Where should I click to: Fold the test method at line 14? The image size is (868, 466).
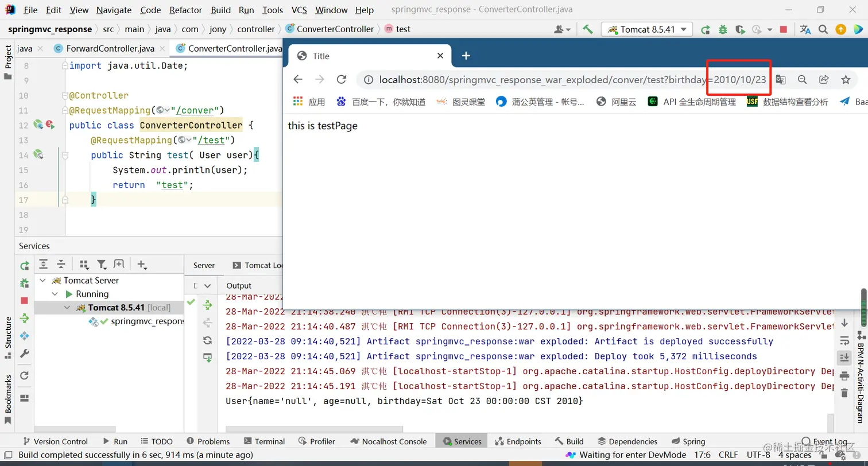point(65,156)
